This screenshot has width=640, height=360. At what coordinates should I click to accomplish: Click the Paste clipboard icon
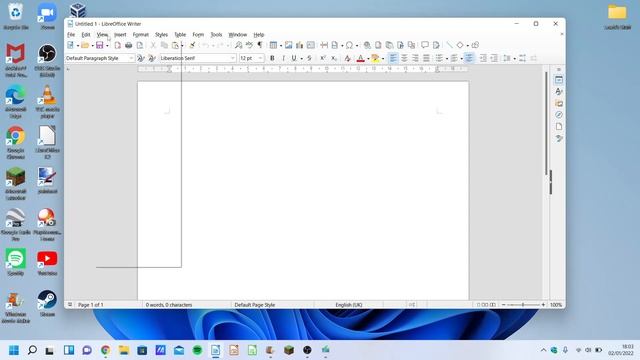pos(175,45)
